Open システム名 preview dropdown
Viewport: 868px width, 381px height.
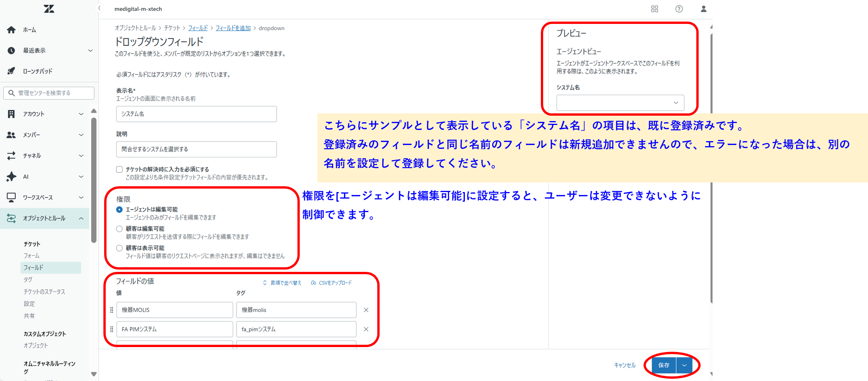pyautogui.click(x=620, y=103)
